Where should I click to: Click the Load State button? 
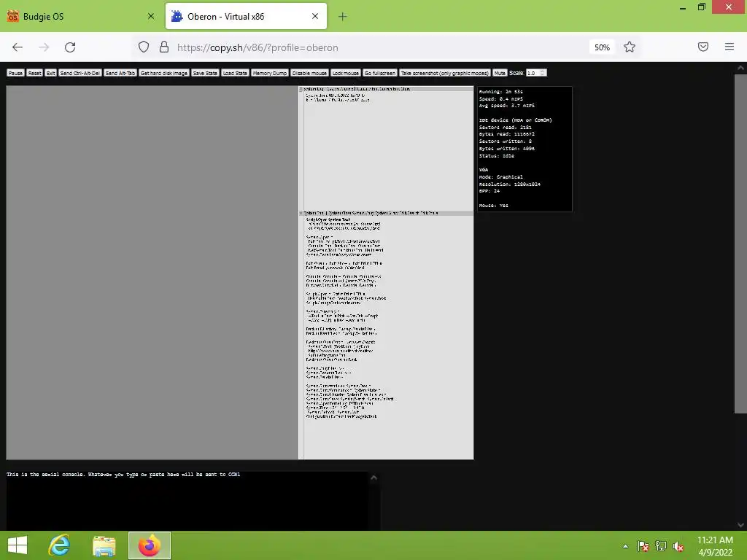[x=235, y=73]
